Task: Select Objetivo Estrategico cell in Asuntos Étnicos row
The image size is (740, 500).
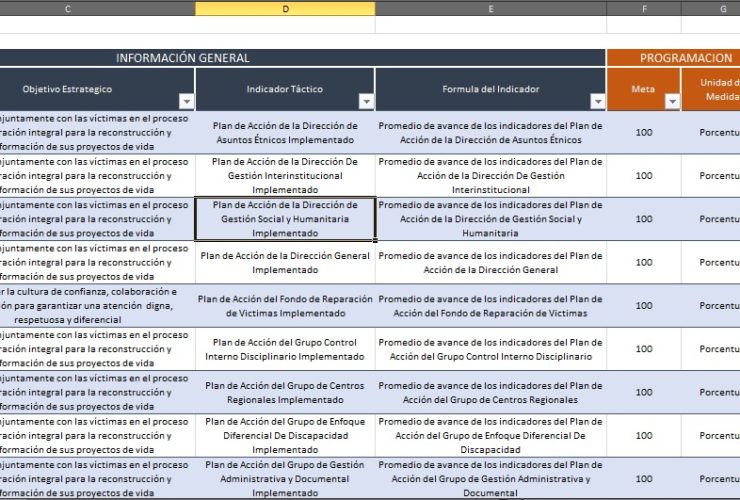Action: coord(97,133)
